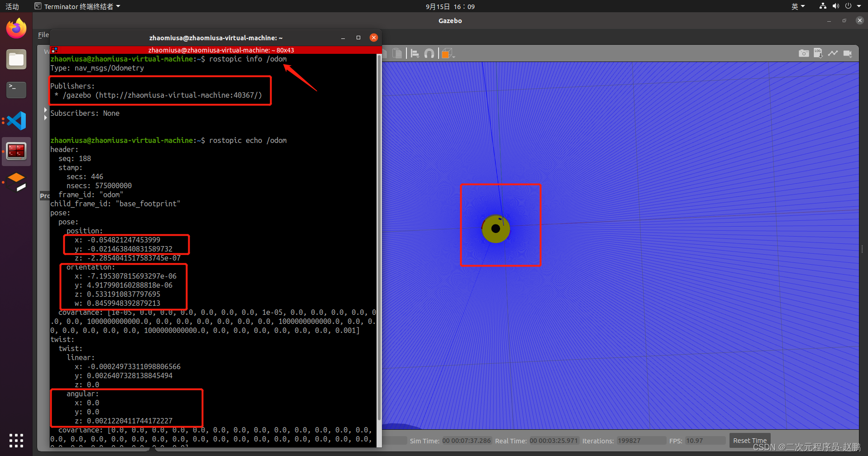Click the Iterations value field
The image size is (868, 456).
[641, 441]
